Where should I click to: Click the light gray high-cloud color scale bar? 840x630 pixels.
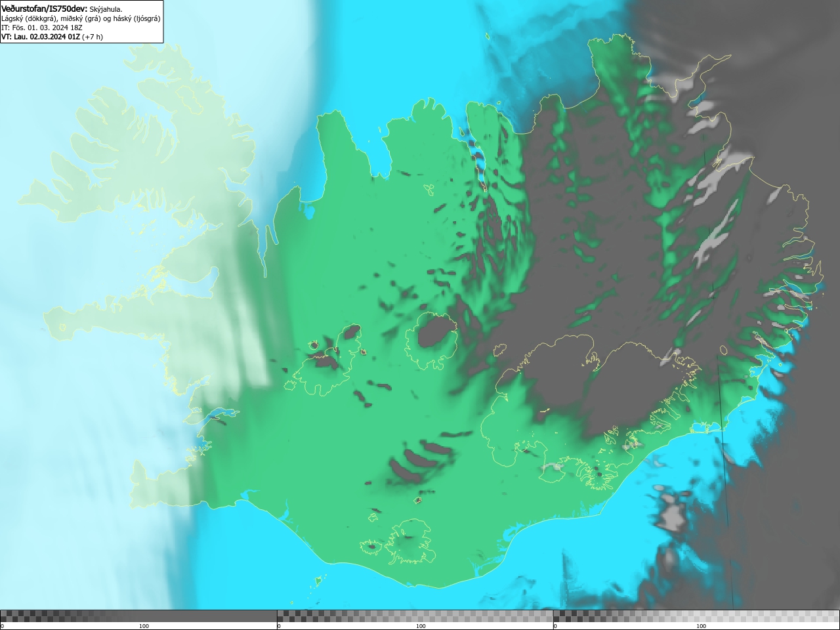pyautogui.click(x=696, y=616)
